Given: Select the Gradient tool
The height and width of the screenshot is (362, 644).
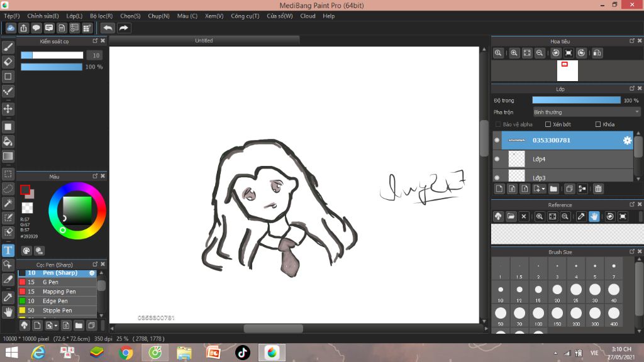Looking at the screenshot, I should point(8,156).
